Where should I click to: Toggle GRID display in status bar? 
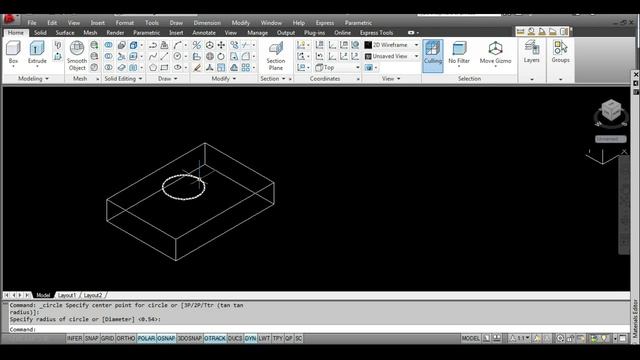point(107,338)
